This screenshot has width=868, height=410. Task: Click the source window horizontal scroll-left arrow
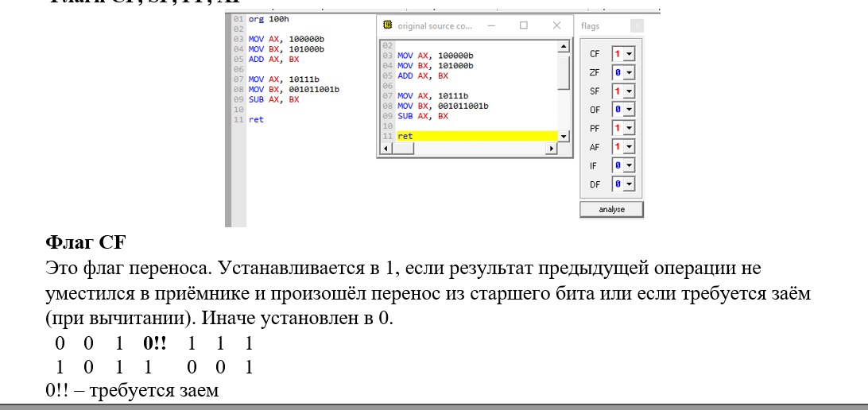pos(386,149)
